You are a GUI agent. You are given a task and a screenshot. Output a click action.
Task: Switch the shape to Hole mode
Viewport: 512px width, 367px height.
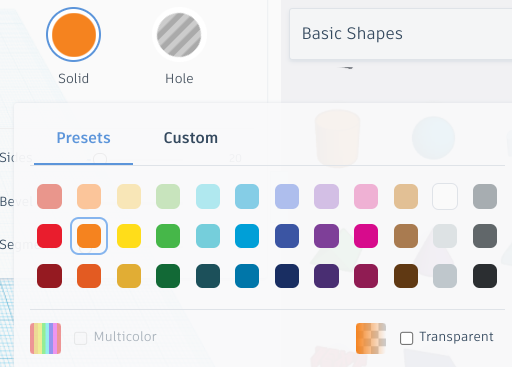(179, 35)
